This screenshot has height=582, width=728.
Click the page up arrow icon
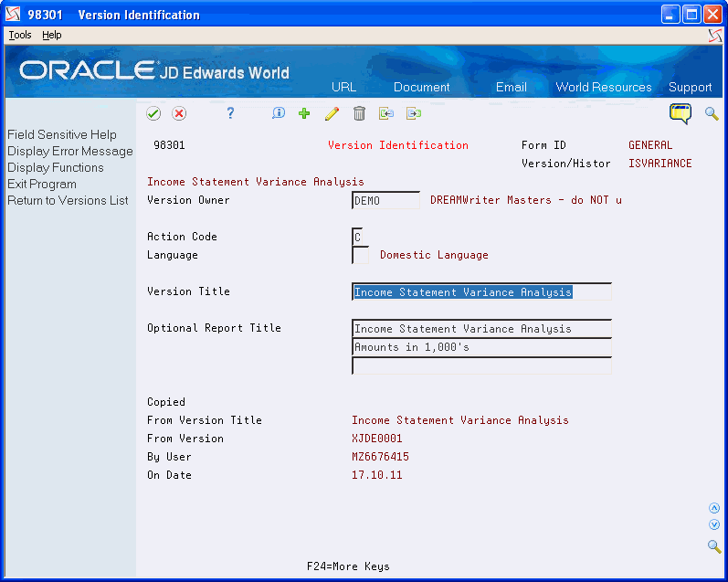click(714, 508)
